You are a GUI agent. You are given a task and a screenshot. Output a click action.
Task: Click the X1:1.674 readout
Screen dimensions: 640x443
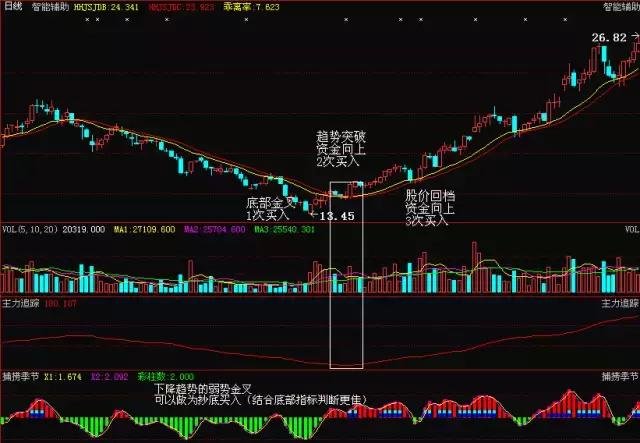[62, 377]
